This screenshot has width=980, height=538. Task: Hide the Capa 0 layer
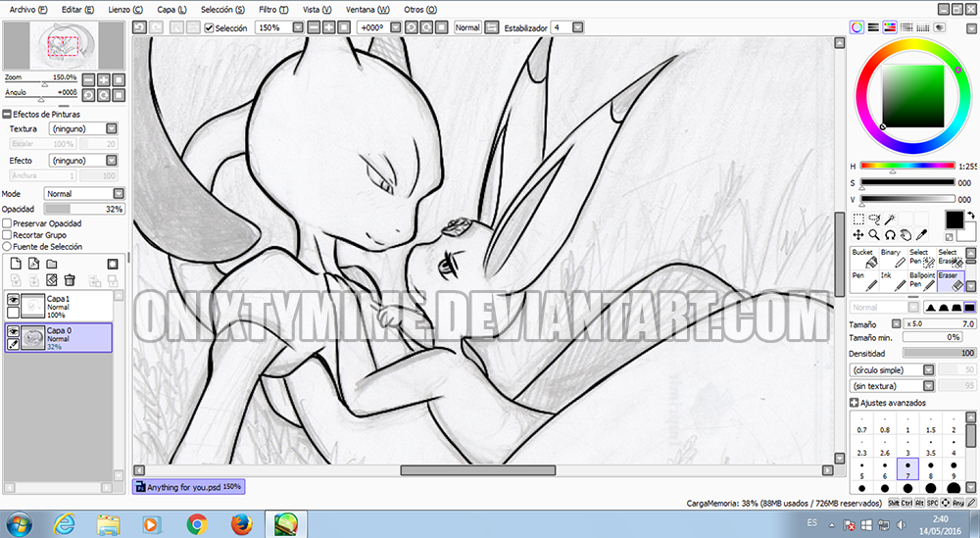pos(13,332)
